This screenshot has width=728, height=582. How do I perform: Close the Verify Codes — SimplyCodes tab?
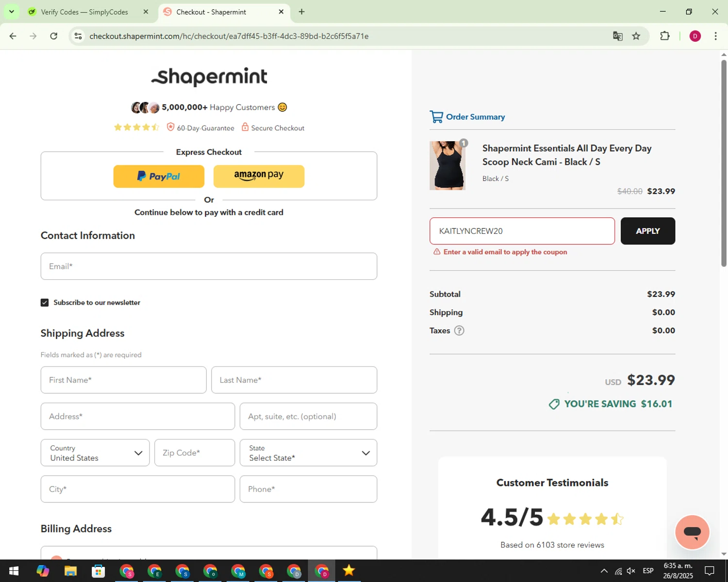[146, 12]
